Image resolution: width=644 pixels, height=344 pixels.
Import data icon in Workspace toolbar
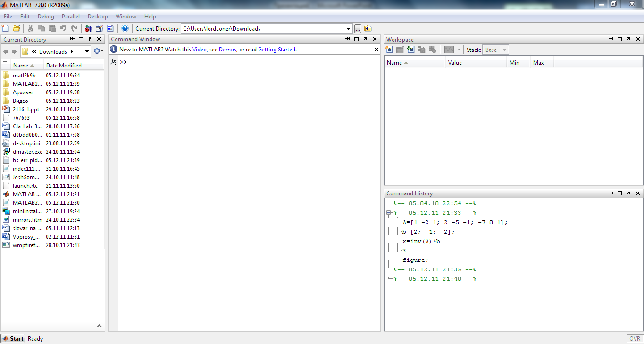tap(410, 50)
